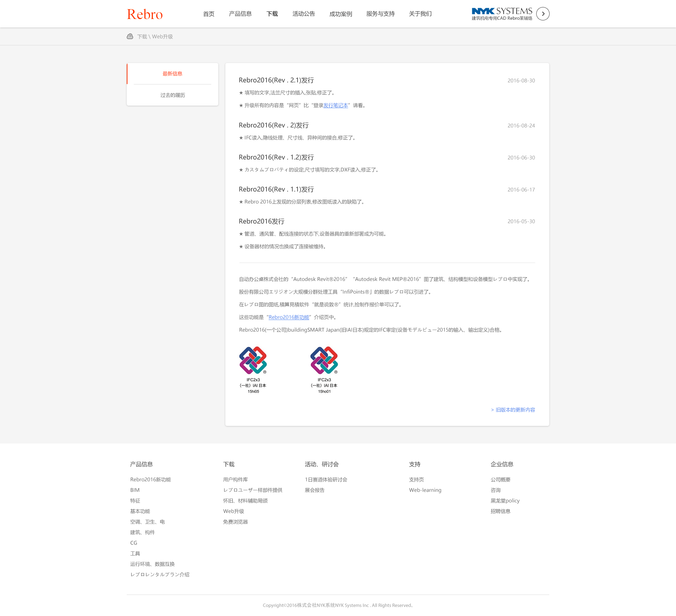676x616 pixels.
Task: Open footer link 用户构件库
Action: coord(235,479)
